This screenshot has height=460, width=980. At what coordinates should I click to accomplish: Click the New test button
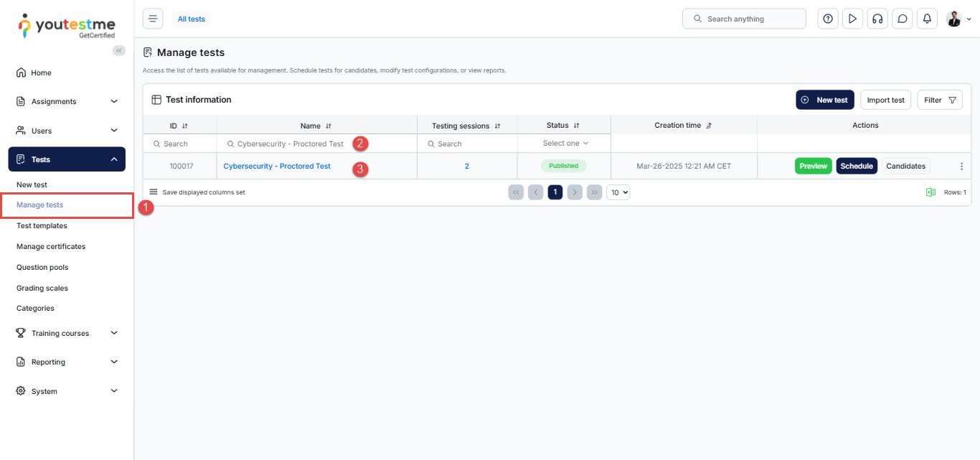click(x=824, y=100)
